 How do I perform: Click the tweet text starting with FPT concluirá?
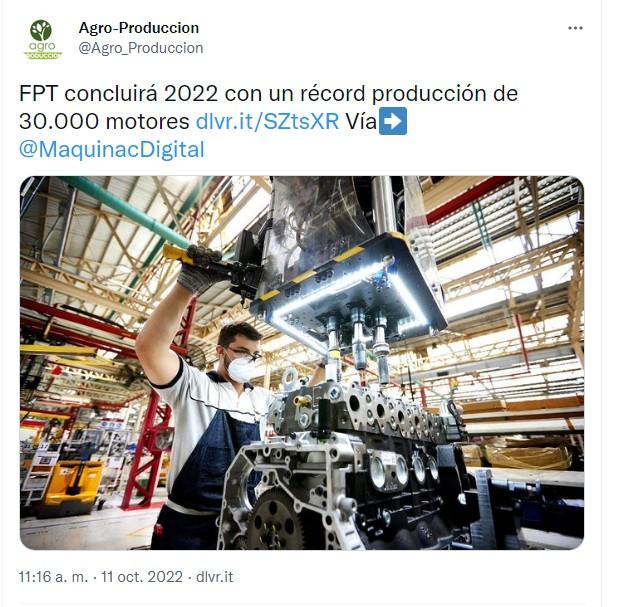[x=268, y=122]
